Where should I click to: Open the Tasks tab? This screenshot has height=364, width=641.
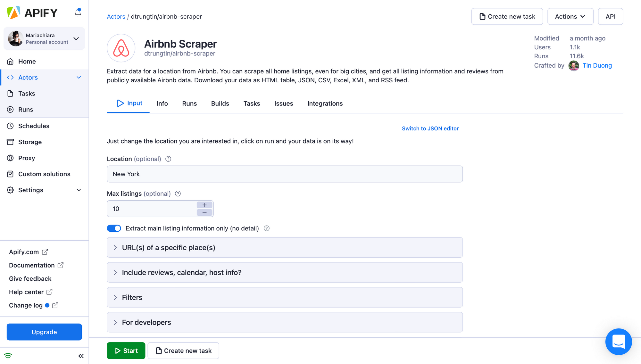(x=252, y=103)
